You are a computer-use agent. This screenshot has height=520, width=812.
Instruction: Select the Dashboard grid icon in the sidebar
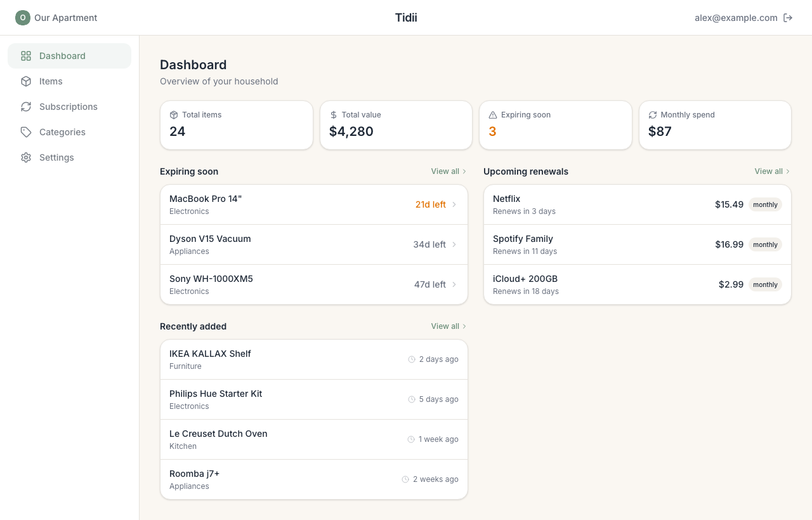[25, 56]
